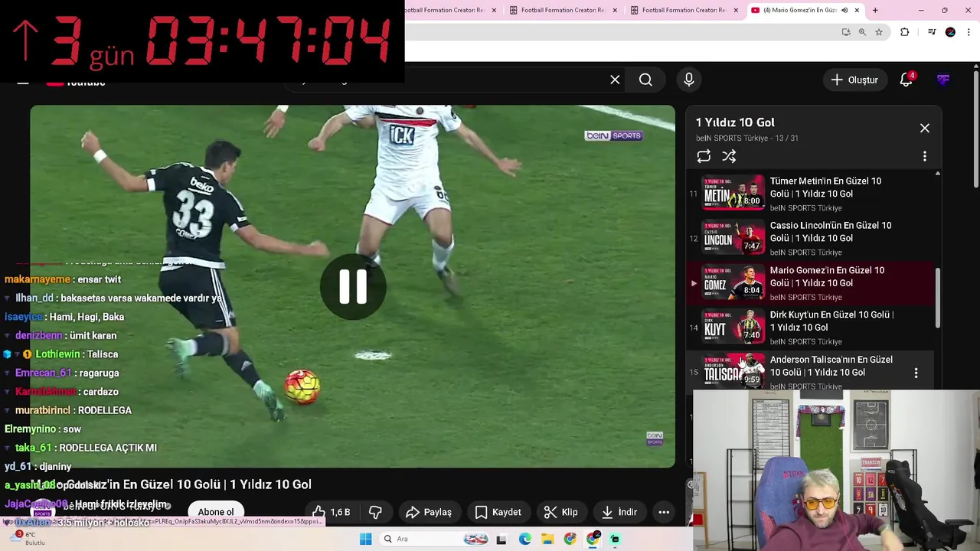This screenshot has height=551, width=980.
Task: Mute the YouTube tab via speaker icon
Action: coord(844,10)
